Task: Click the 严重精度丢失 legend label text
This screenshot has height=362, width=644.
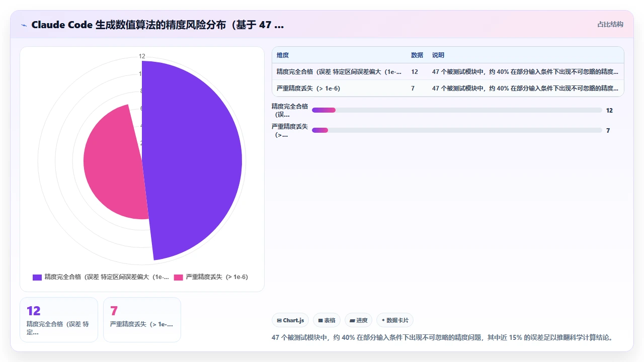Action: (217, 277)
